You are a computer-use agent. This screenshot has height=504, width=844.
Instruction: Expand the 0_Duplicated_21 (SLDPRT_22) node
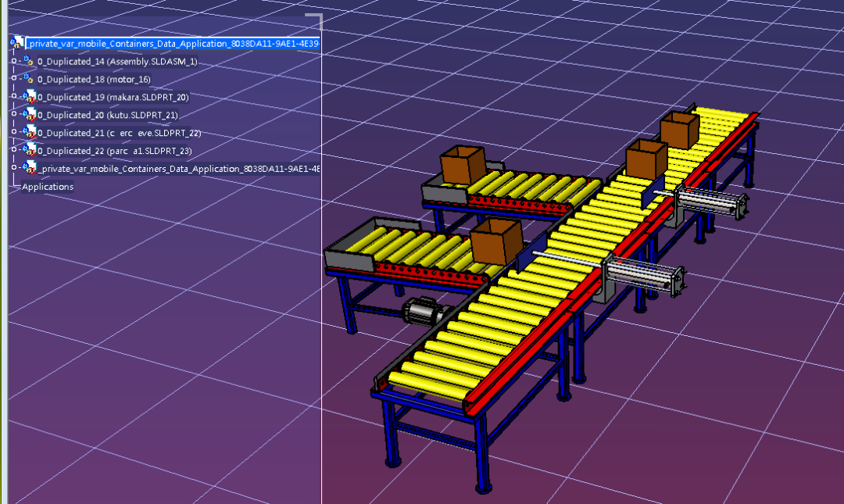click(x=14, y=132)
